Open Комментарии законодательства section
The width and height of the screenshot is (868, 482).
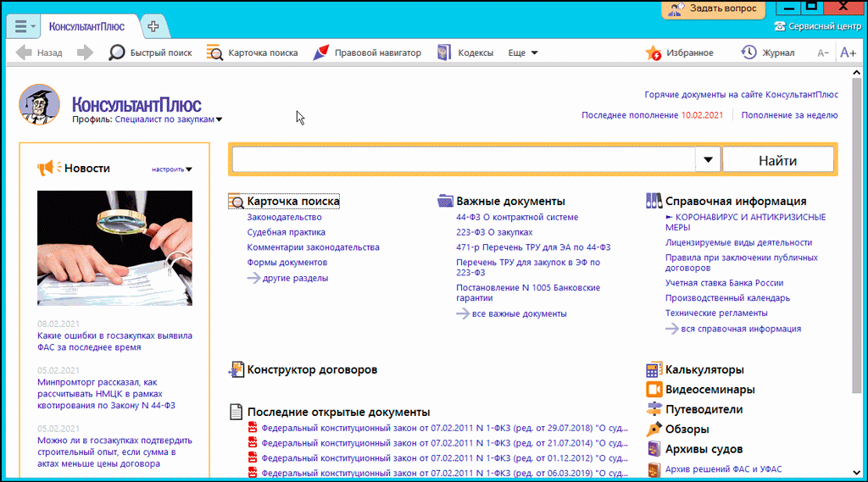pos(313,247)
